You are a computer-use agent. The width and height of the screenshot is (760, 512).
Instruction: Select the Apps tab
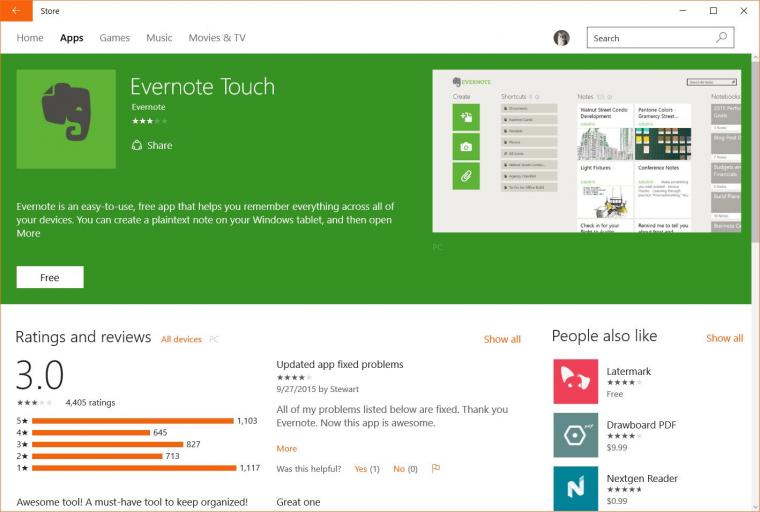[72, 38]
